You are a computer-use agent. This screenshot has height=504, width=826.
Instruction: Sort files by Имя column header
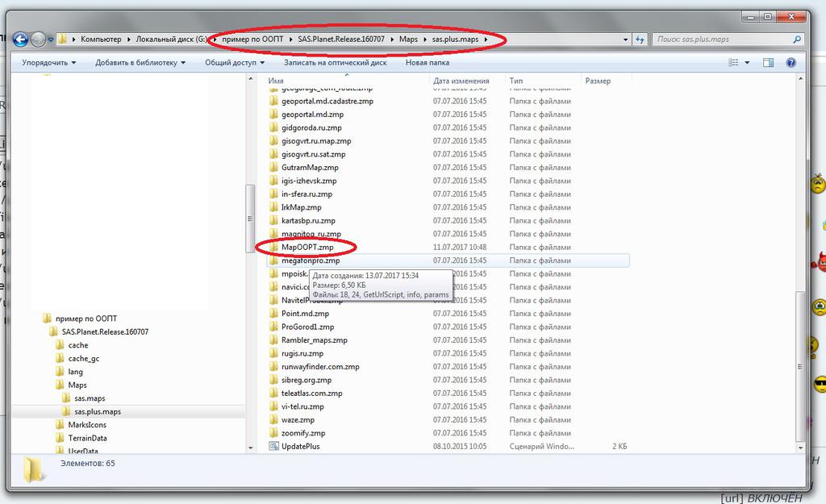point(277,81)
